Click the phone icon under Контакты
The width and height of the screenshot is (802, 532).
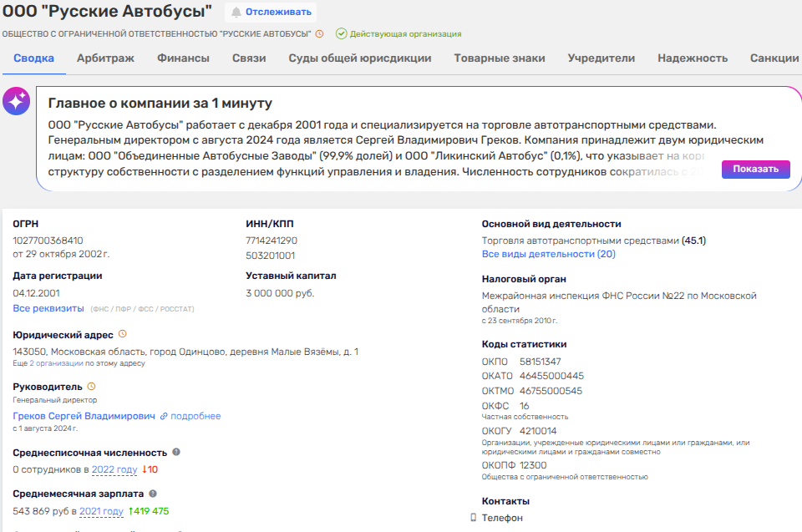pyautogui.click(x=473, y=518)
